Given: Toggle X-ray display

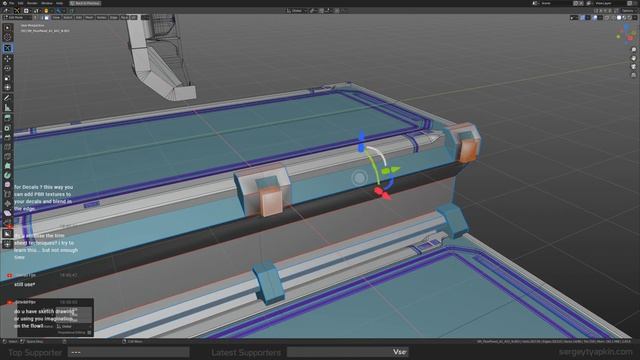Looking at the screenshot, I should [606, 18].
